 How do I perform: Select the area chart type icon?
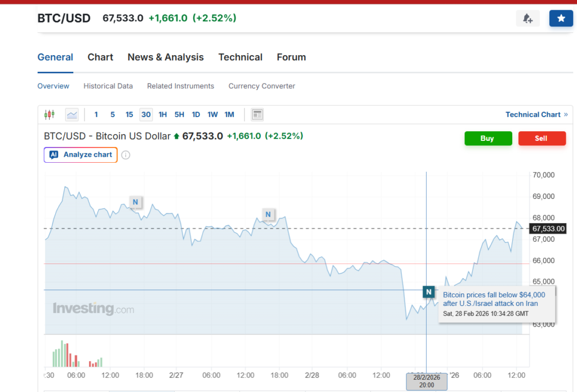click(72, 115)
